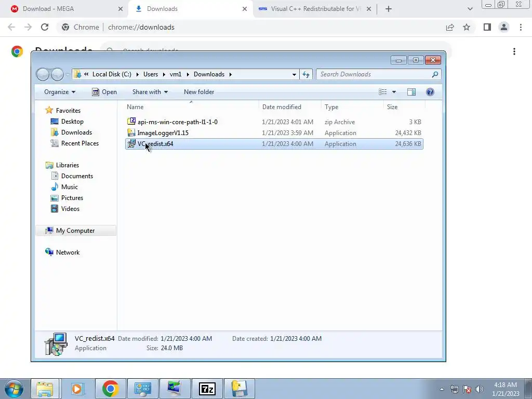Click the Explorer back arrow button
532x399 pixels.
[x=43, y=74]
